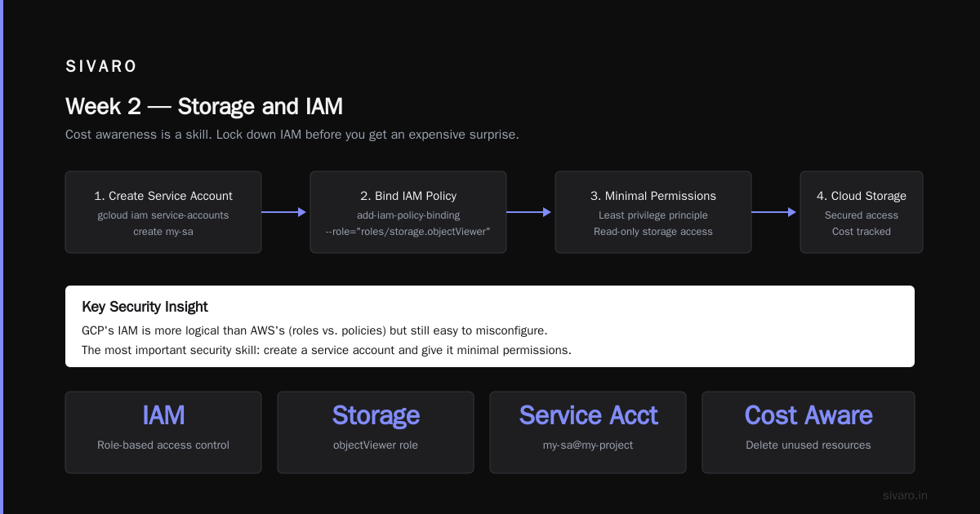Click the IAM role-based access control card
The height and width of the screenshot is (514, 980).
(x=163, y=432)
